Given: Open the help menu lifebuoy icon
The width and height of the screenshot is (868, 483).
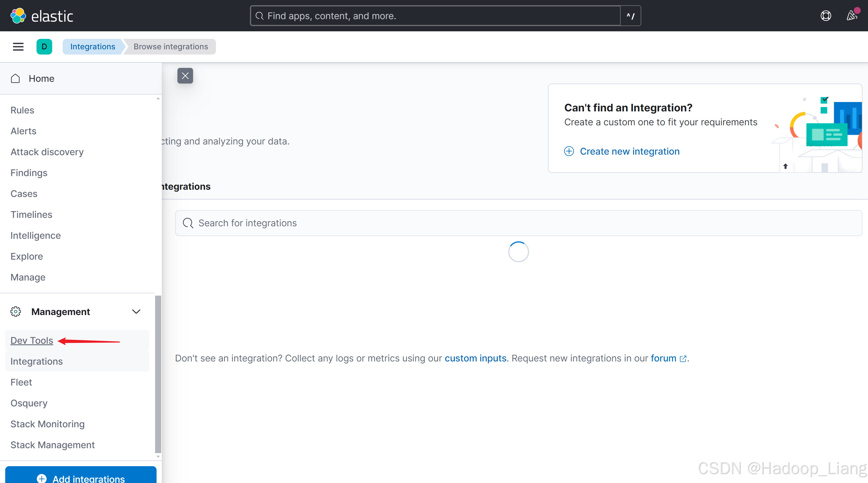Looking at the screenshot, I should coord(826,16).
